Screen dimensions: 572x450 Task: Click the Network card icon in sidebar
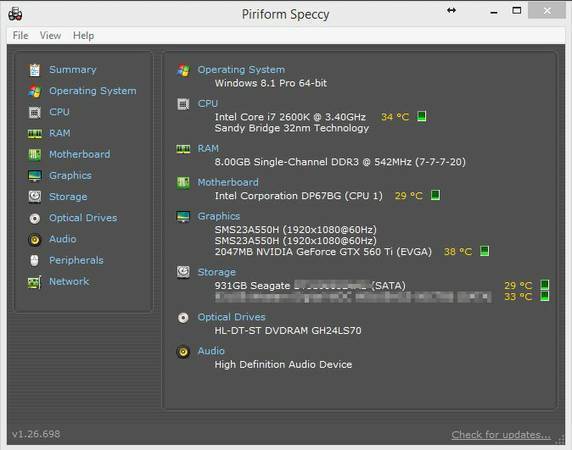(35, 282)
